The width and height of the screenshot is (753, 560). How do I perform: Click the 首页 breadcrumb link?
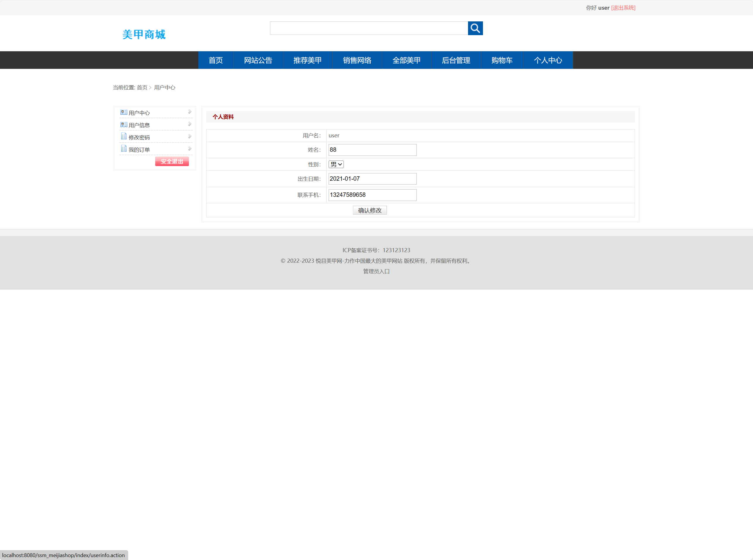click(x=142, y=88)
